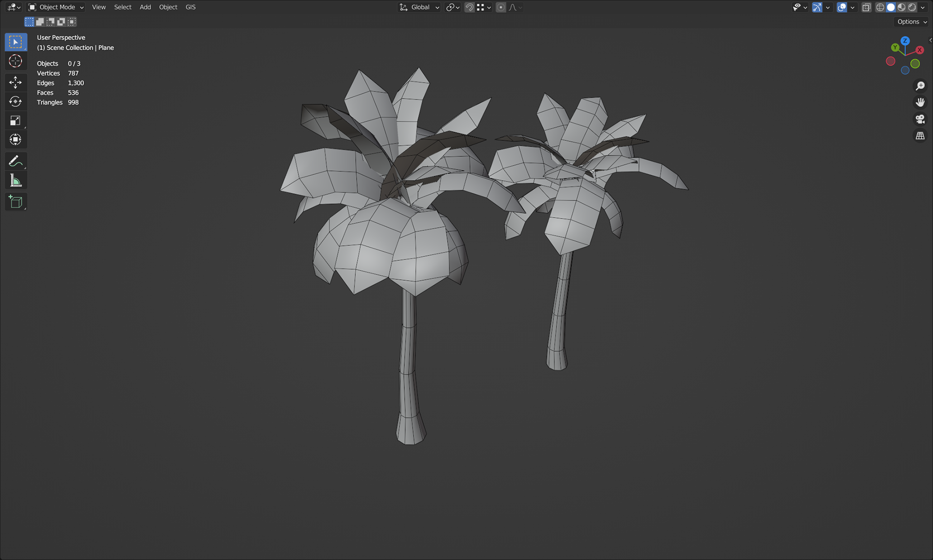Screen dimensions: 933x560
Task: Select the Annotate pencil tool
Action: pos(15,161)
